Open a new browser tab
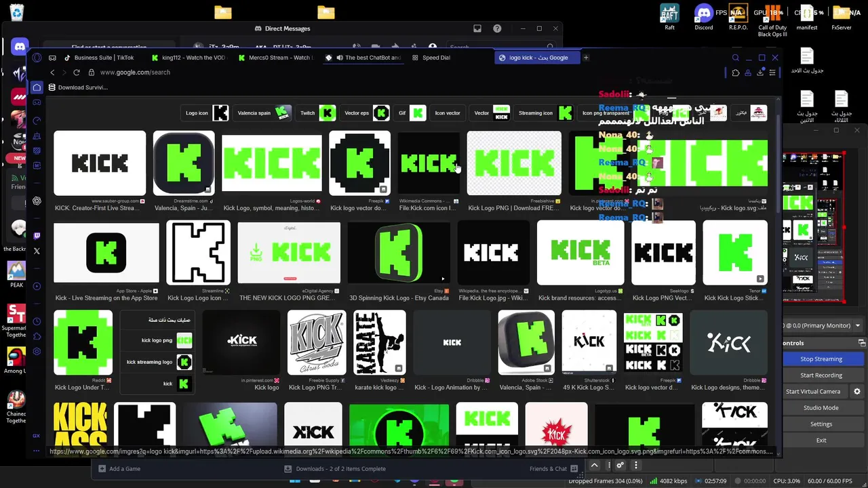Screen dimensions: 868x488 586,58
